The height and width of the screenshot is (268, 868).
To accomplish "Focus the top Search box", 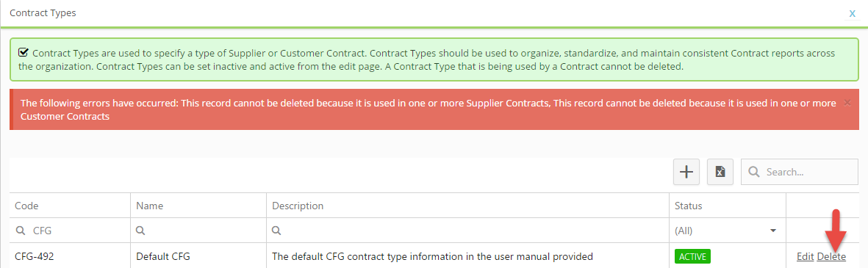I will 800,172.
